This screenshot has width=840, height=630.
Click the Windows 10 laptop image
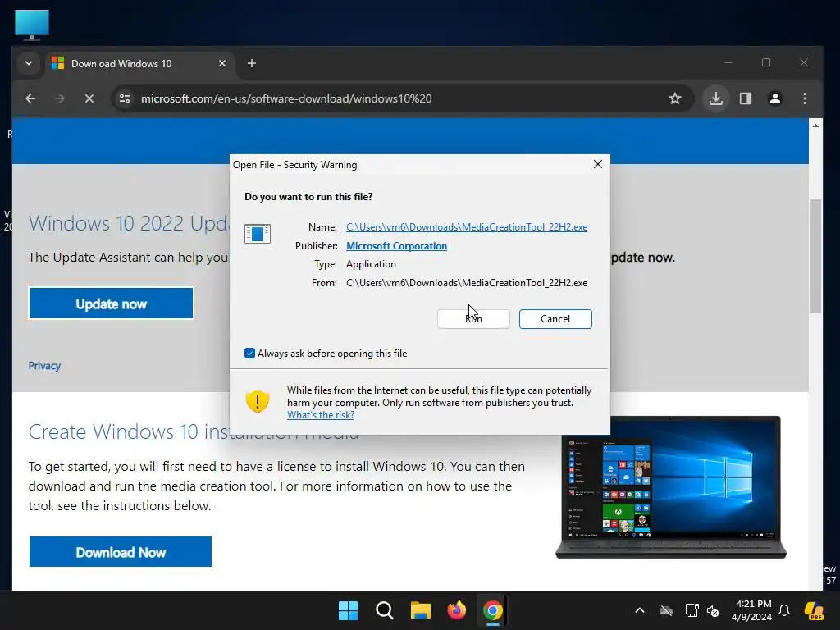[x=671, y=487]
